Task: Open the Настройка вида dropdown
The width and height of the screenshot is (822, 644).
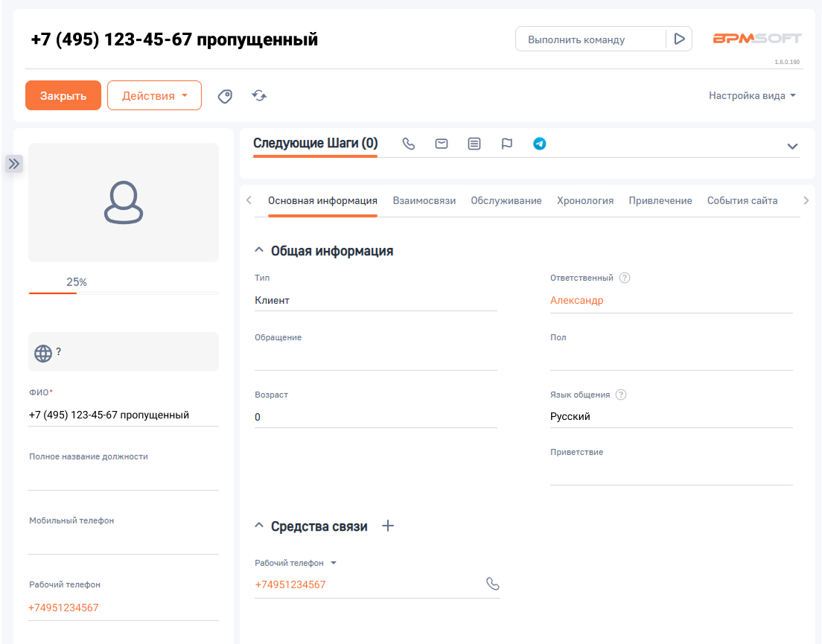Action: tap(752, 95)
